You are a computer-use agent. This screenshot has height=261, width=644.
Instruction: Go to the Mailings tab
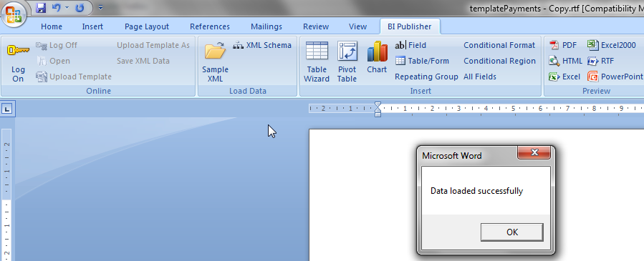pyautogui.click(x=266, y=26)
